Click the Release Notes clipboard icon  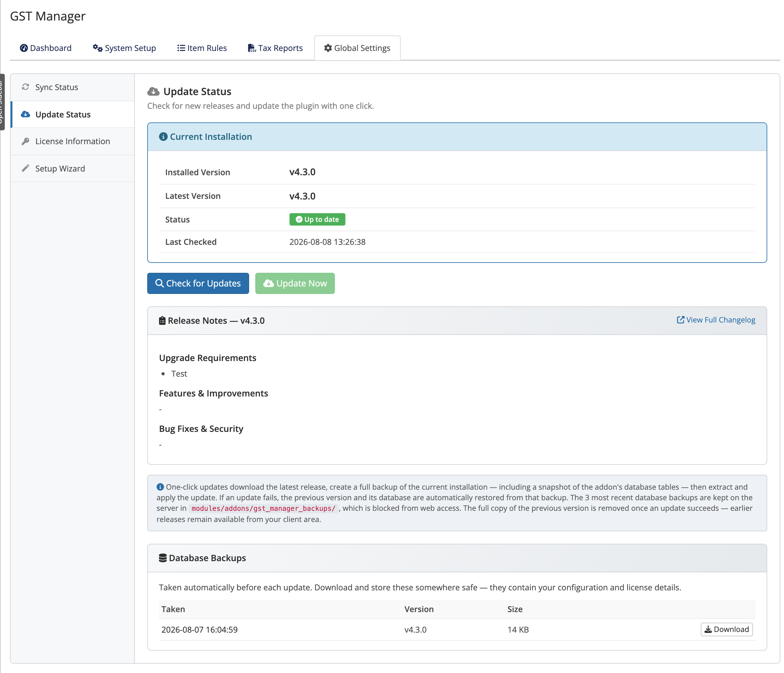(x=162, y=321)
